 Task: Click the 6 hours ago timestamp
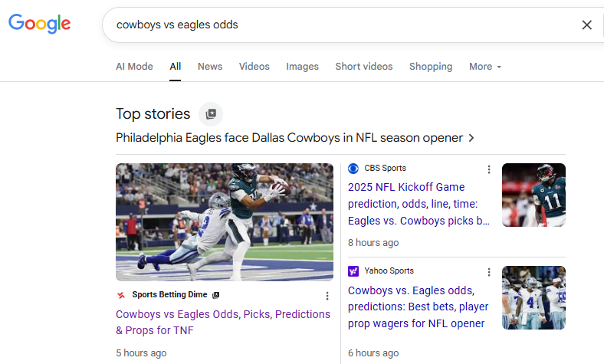pos(373,353)
